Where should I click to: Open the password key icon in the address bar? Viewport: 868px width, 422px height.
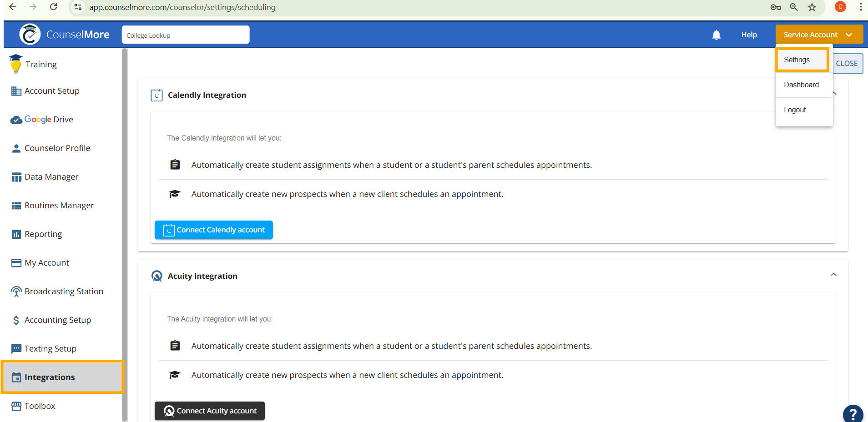pos(776,7)
